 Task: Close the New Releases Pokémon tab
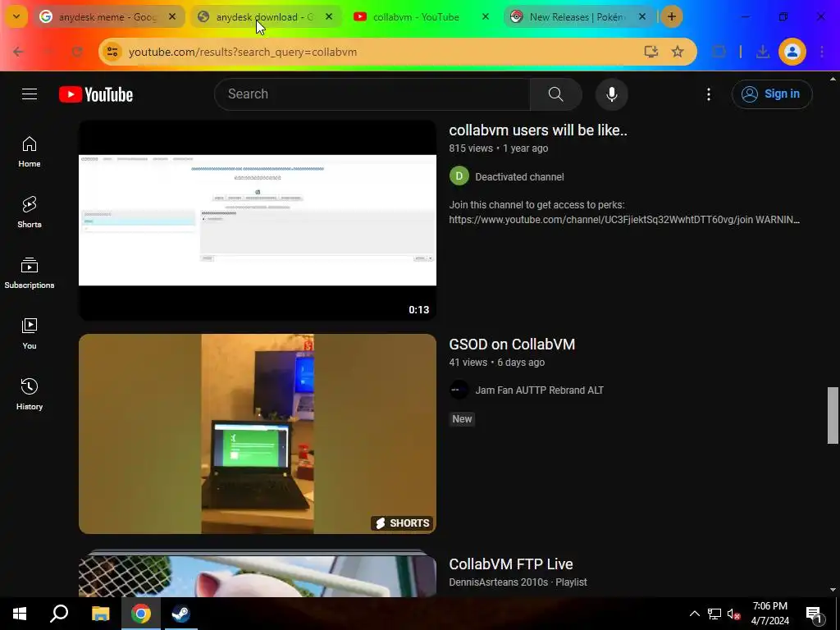[641, 16]
